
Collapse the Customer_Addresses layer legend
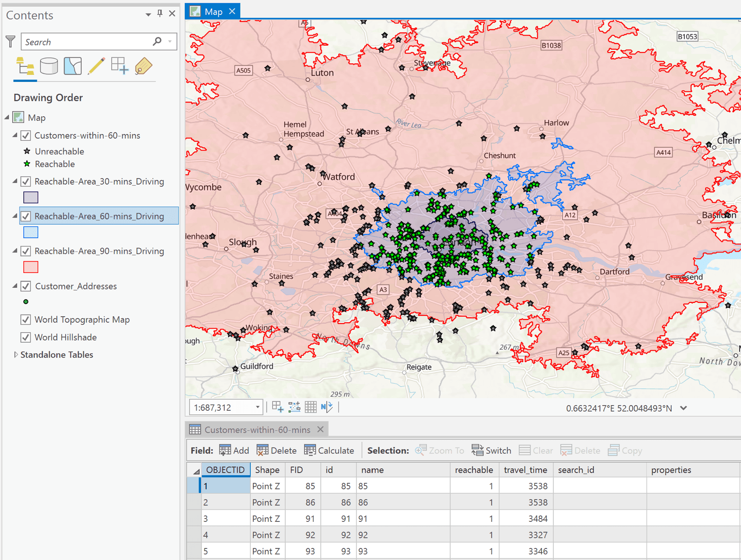[x=15, y=286]
